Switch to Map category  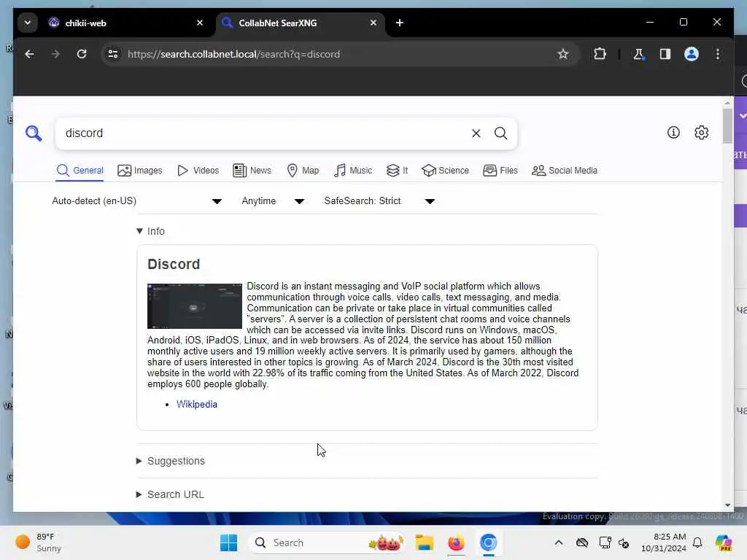(303, 171)
